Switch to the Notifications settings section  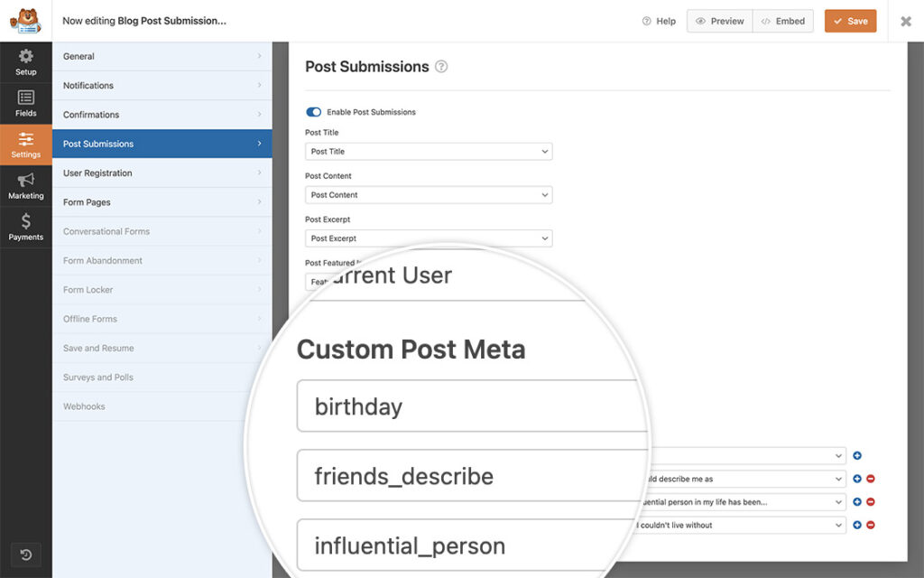coord(162,85)
